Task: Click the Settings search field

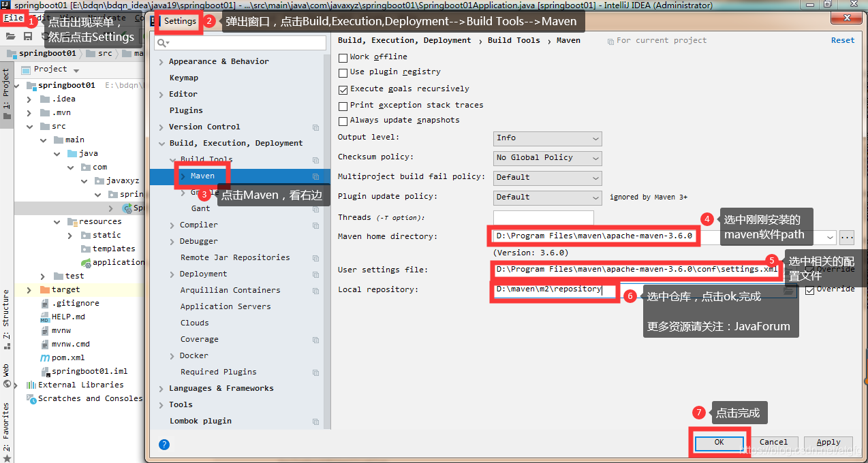Action: 241,43
